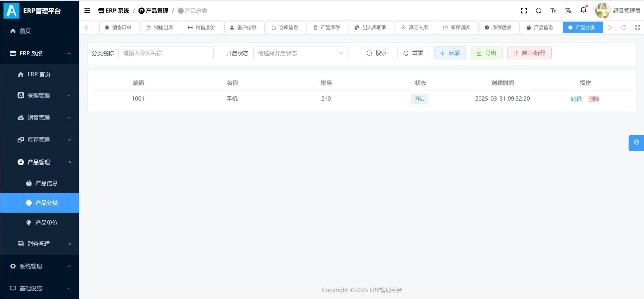Click the user avatar picture

(602, 11)
